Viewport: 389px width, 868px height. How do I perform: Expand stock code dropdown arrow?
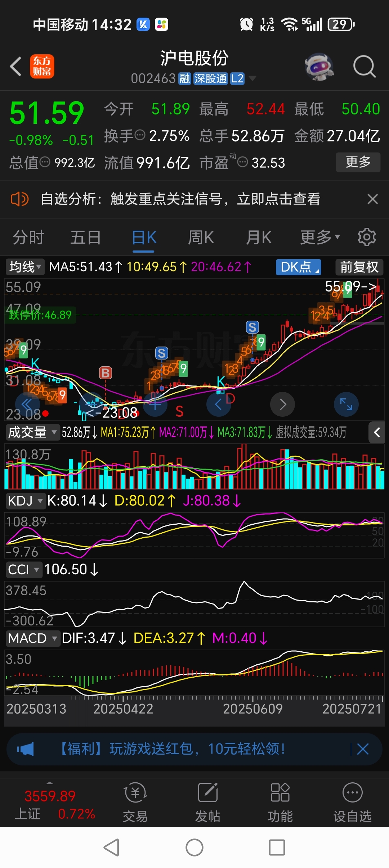(252, 78)
